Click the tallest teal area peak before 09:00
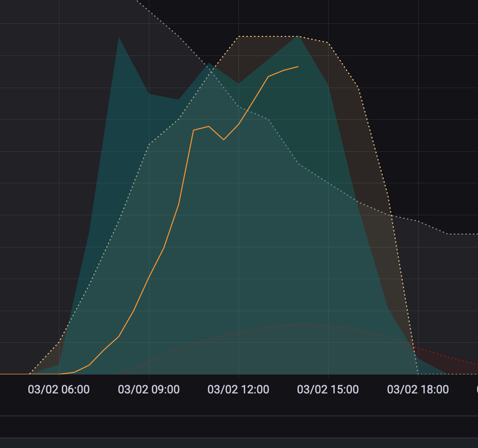This screenshot has width=478, height=448. click(x=119, y=37)
